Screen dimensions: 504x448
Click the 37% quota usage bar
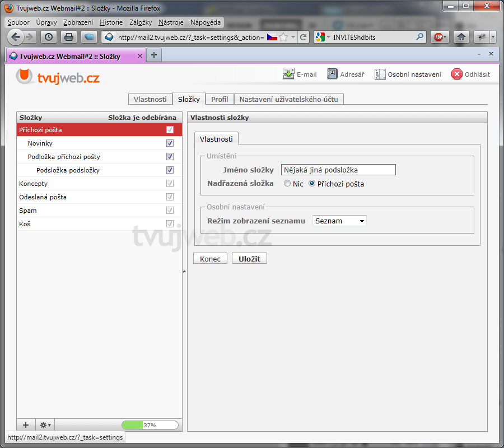[150, 425]
